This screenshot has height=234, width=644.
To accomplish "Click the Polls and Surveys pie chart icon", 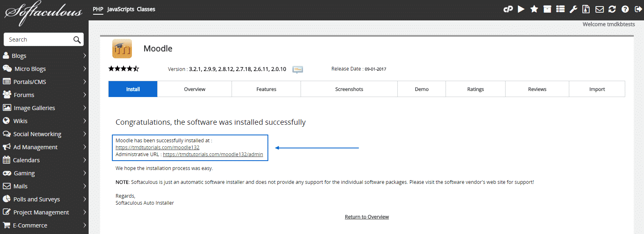I will pyautogui.click(x=7, y=199).
